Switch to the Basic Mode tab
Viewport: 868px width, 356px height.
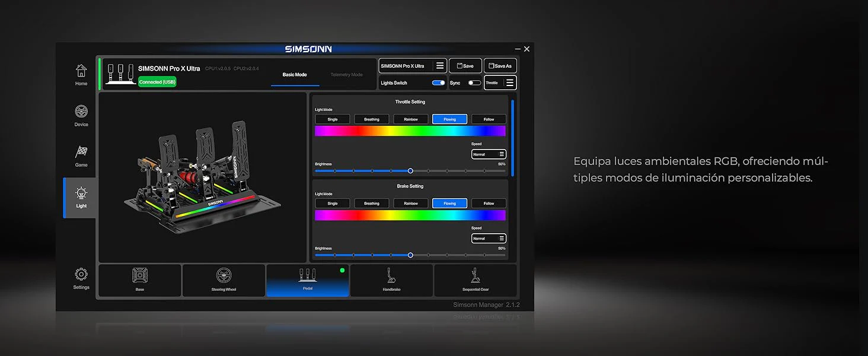click(295, 75)
